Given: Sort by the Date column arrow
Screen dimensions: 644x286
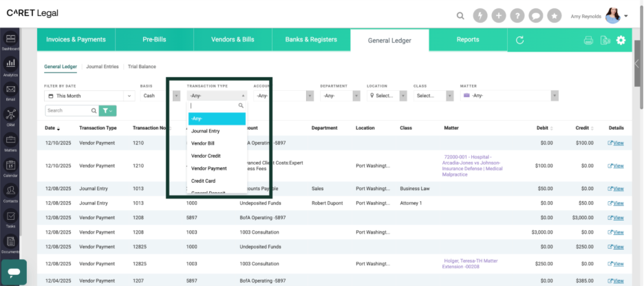Looking at the screenshot, I should tap(58, 129).
